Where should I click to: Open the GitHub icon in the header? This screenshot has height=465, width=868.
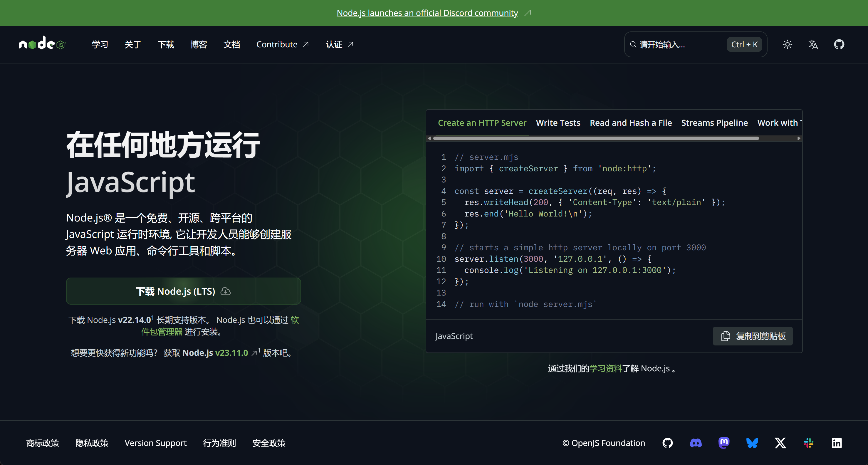point(839,44)
